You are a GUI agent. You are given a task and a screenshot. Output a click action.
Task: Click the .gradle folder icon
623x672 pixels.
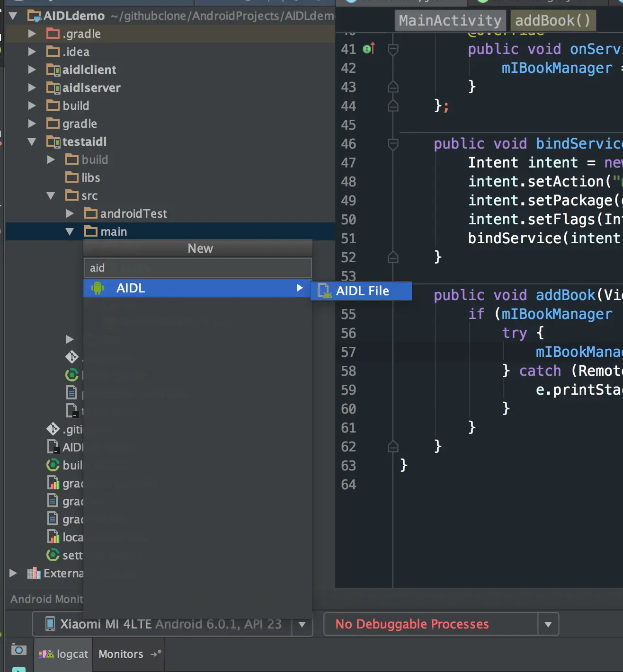(53, 34)
